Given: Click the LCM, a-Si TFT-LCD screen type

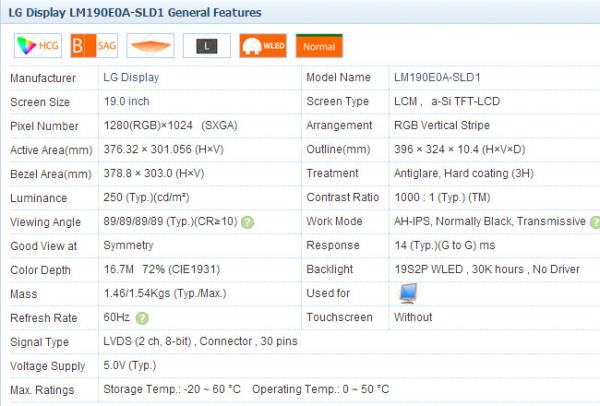Looking at the screenshot, I should (447, 101).
